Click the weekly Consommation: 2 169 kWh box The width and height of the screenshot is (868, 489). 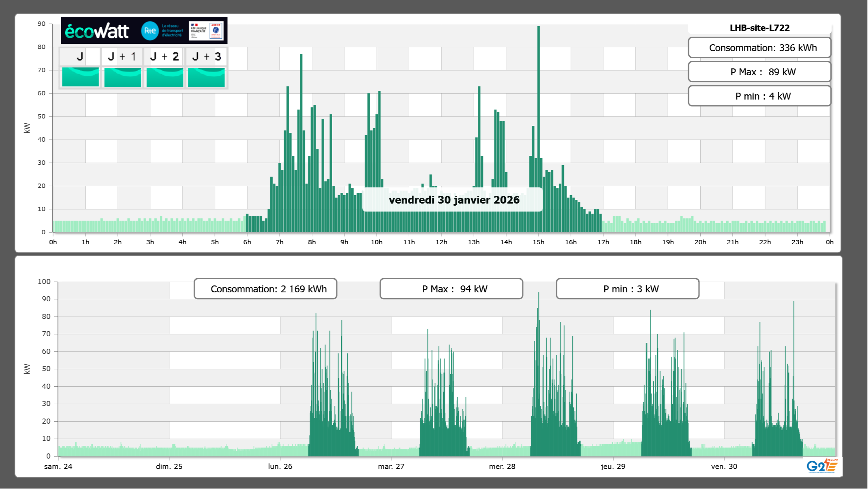pos(265,289)
